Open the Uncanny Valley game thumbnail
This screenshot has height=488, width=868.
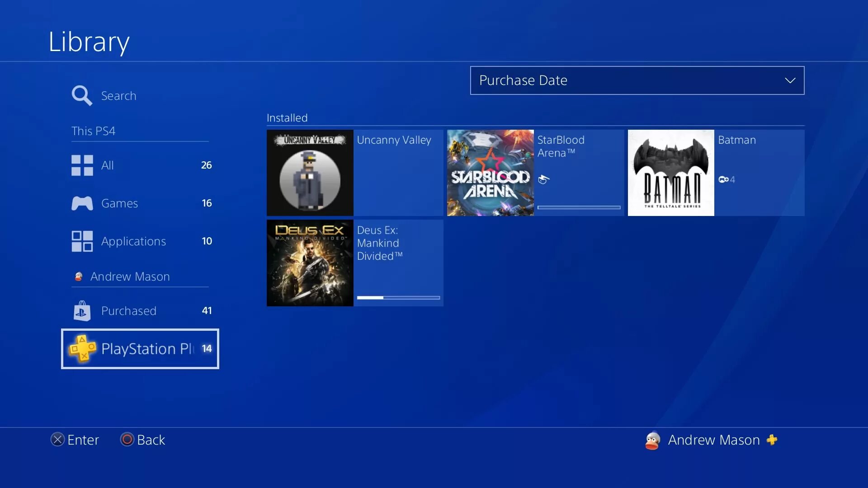click(309, 173)
